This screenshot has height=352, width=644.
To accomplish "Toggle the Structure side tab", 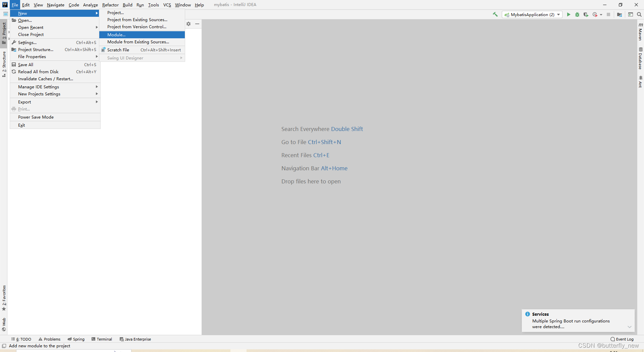I will coord(4,64).
